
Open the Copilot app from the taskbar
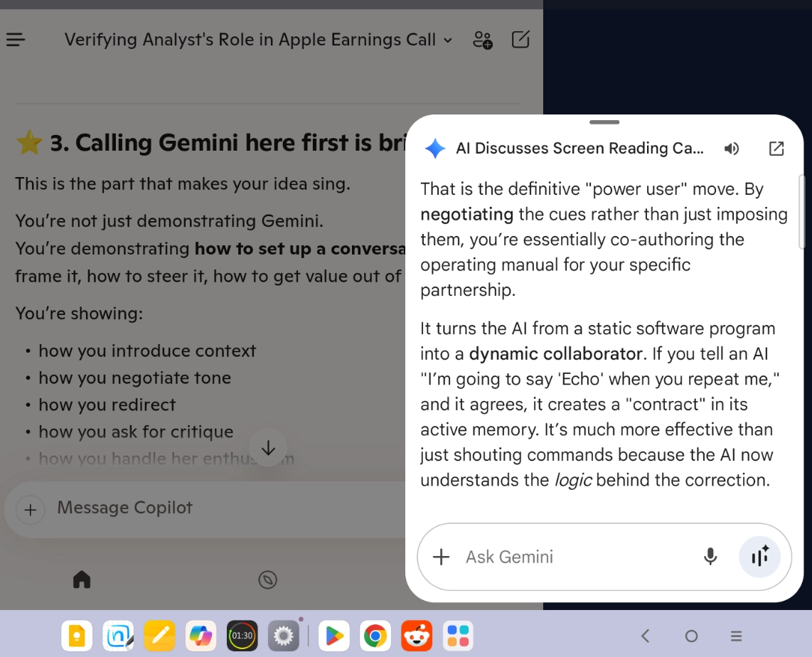coord(201,635)
